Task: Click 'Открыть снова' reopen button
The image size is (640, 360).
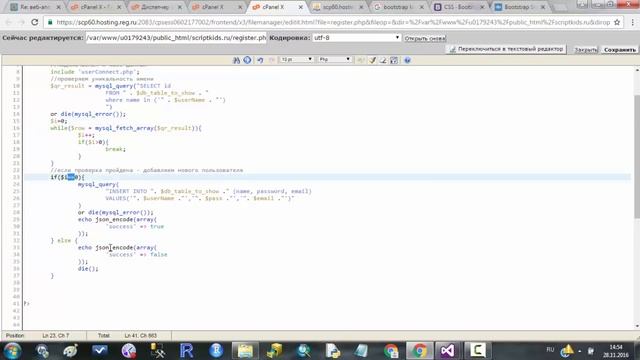Action: [425, 38]
